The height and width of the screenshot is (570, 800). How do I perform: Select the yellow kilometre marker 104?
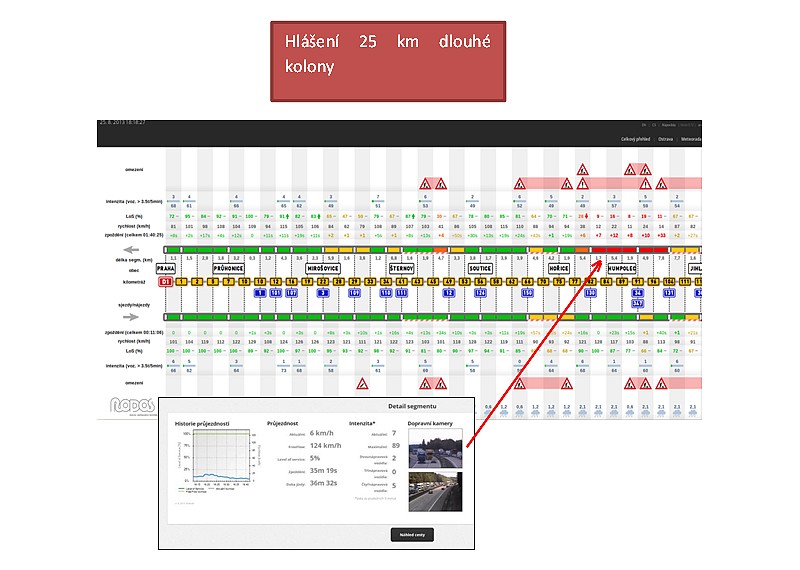pyautogui.click(x=669, y=282)
